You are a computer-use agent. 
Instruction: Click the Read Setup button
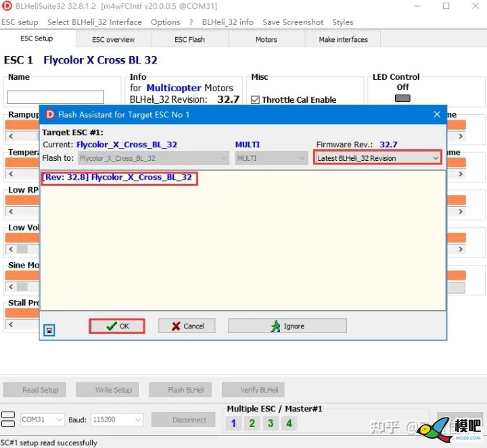34,390
